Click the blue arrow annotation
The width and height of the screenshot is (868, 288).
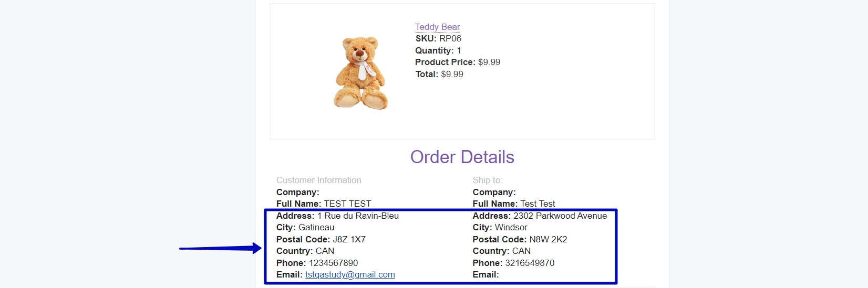coord(220,248)
